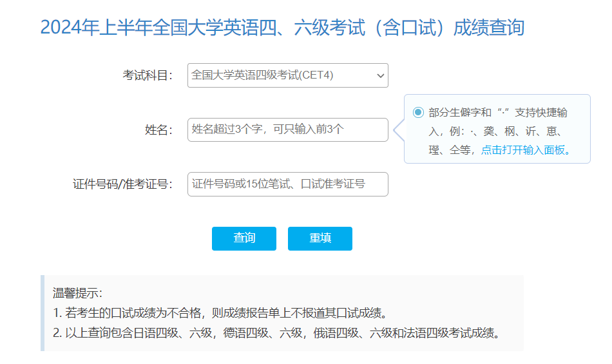Click the 证件号码 or 准考证号 input box

coord(287,184)
